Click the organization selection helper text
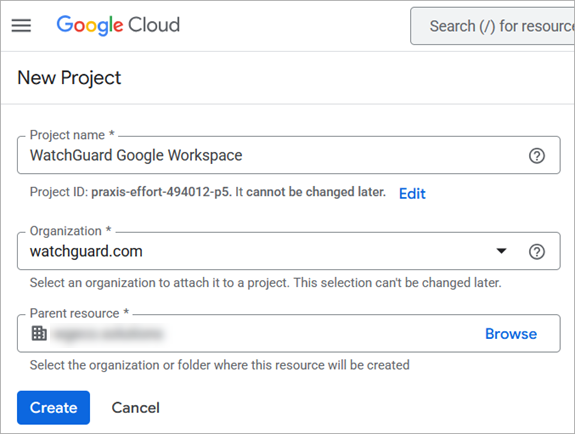The height and width of the screenshot is (434, 575). click(265, 283)
